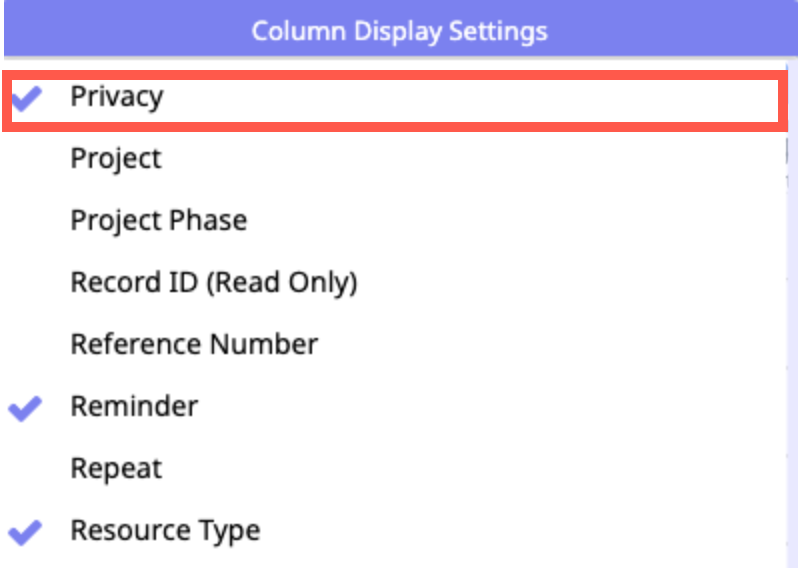Image resolution: width=798 pixels, height=568 pixels.
Task: Select Record ID (Read Only) entry
Action: [x=213, y=283]
